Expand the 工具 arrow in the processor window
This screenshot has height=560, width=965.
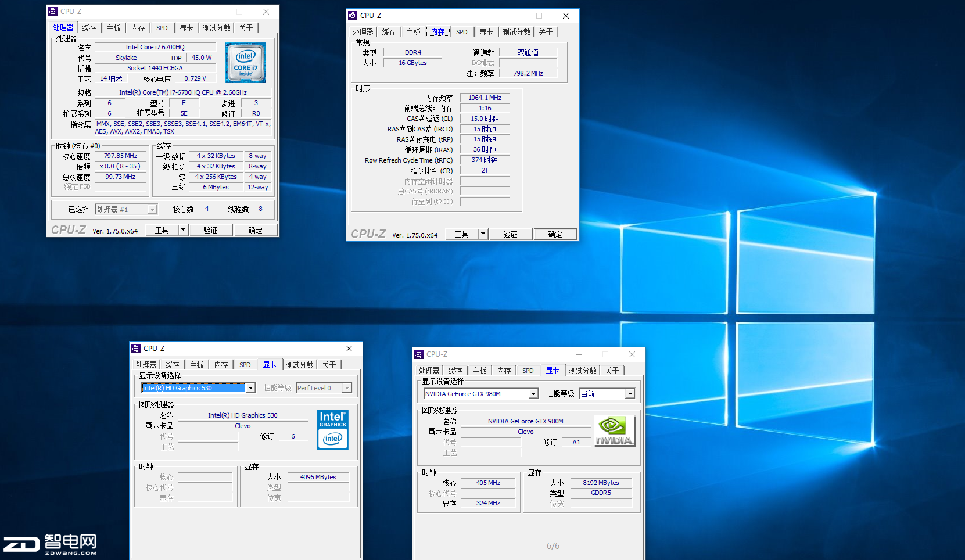pos(183,230)
